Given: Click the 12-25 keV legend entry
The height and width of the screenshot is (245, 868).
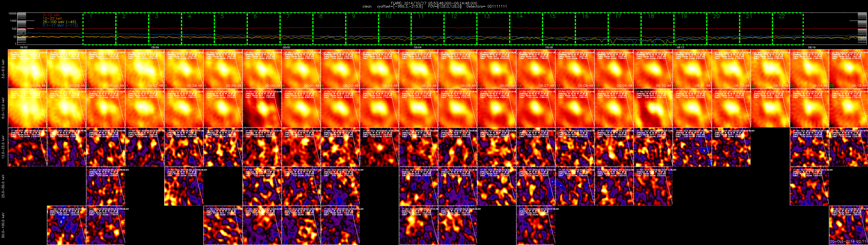Looking at the screenshot, I should [52, 18].
